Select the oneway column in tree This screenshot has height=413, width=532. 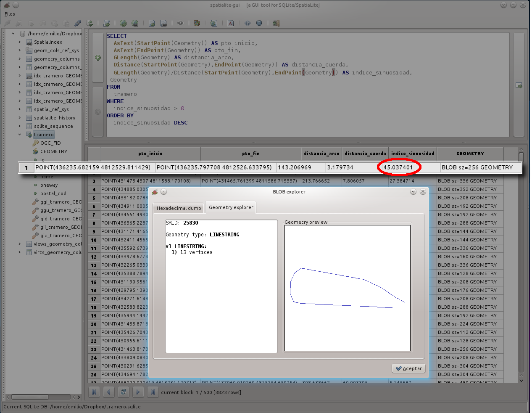[x=49, y=185]
